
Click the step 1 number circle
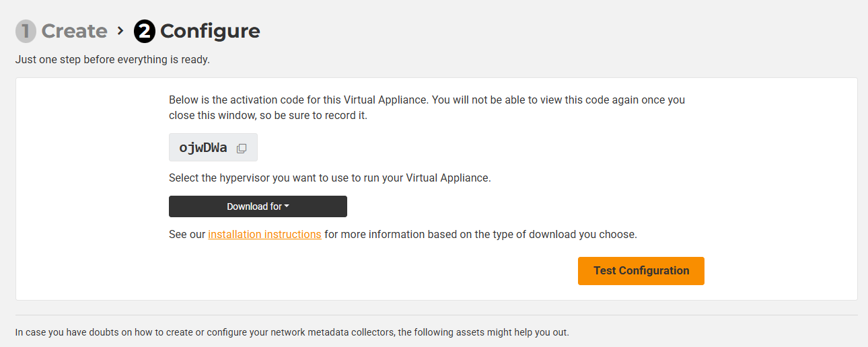pos(26,31)
